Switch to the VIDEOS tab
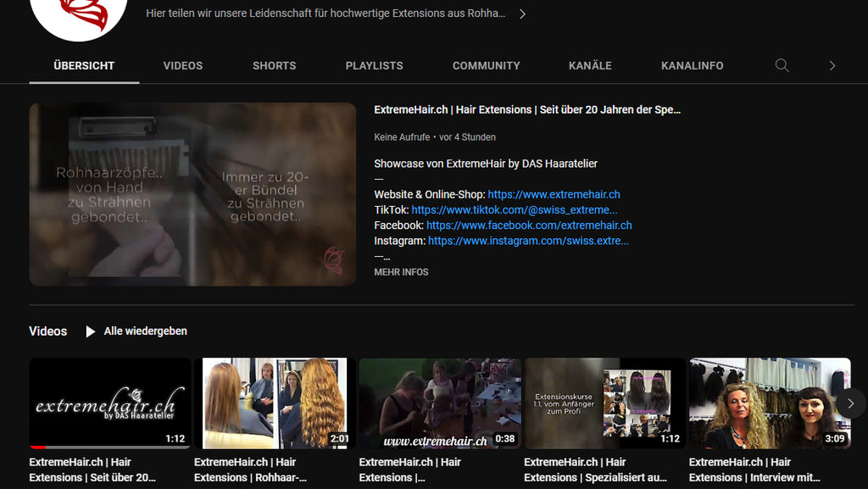 183,65
